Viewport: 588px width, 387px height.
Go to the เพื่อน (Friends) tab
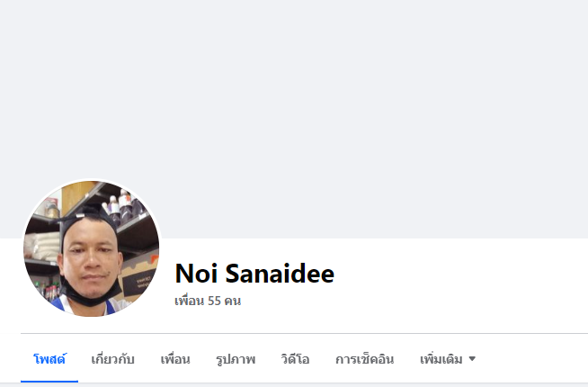pyautogui.click(x=175, y=359)
